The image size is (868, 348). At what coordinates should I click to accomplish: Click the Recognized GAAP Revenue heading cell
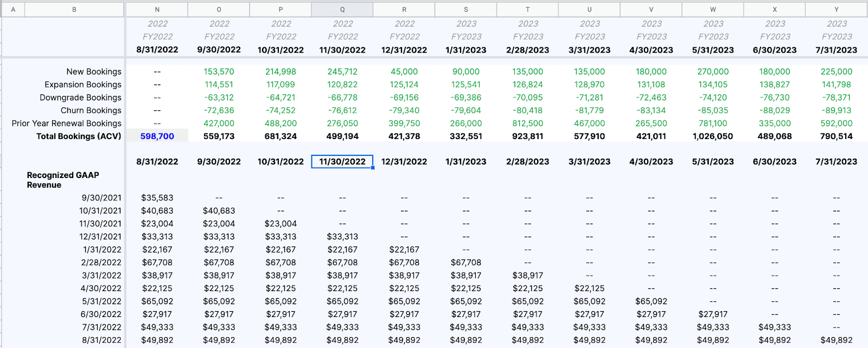pyautogui.click(x=63, y=180)
